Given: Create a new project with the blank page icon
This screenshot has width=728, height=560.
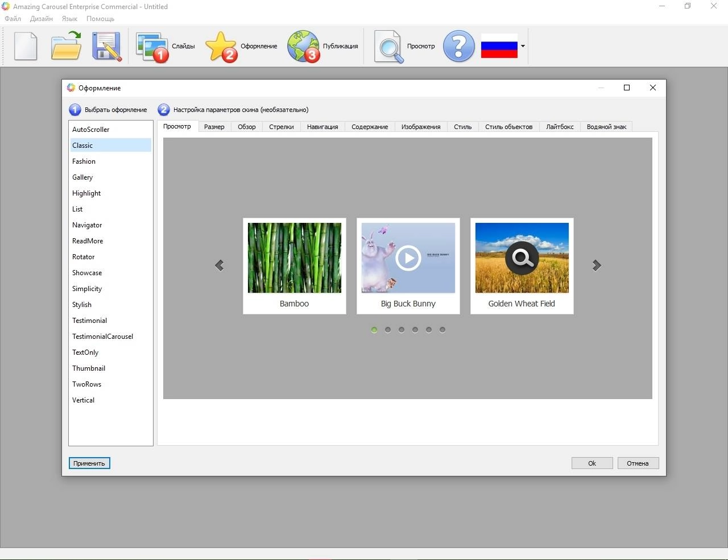Looking at the screenshot, I should [x=26, y=46].
